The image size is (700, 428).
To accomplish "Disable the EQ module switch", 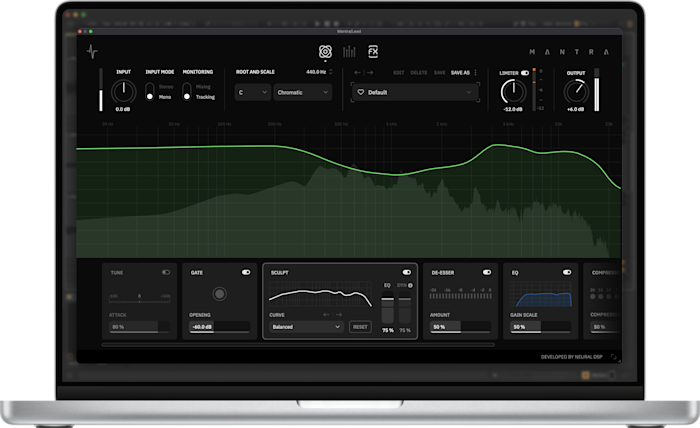I will point(567,272).
